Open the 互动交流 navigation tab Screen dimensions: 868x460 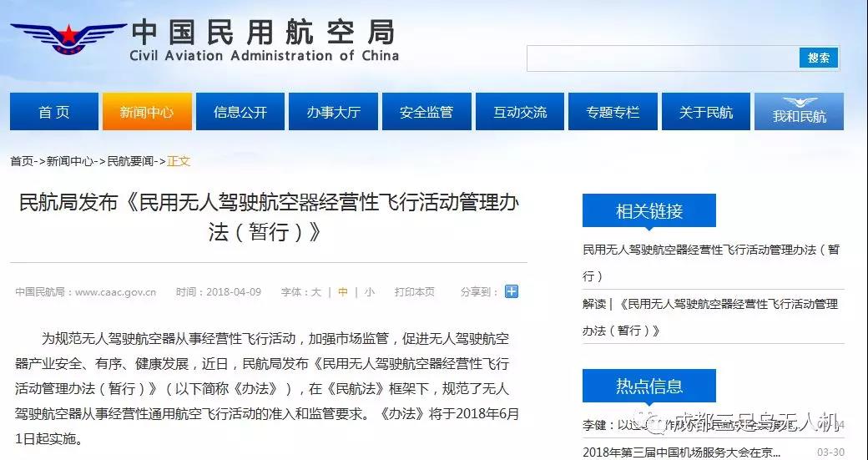pyautogui.click(x=520, y=112)
